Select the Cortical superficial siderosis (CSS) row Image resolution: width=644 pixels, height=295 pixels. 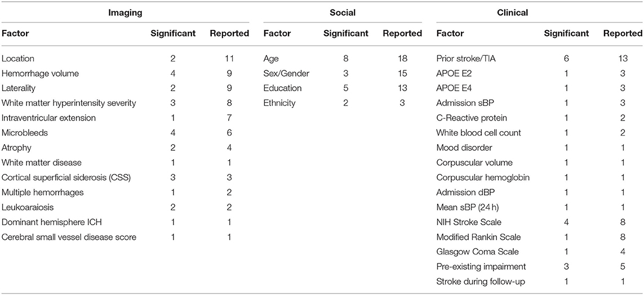(x=125, y=177)
